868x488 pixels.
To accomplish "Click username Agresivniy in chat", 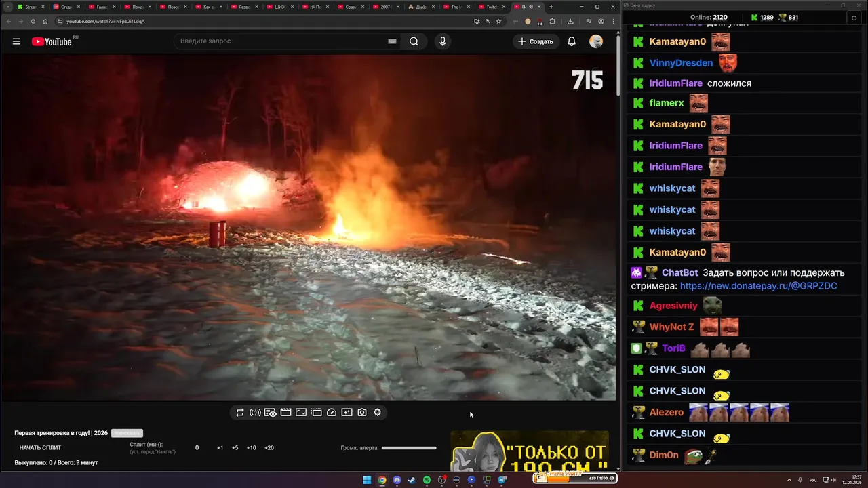I will click(x=673, y=306).
